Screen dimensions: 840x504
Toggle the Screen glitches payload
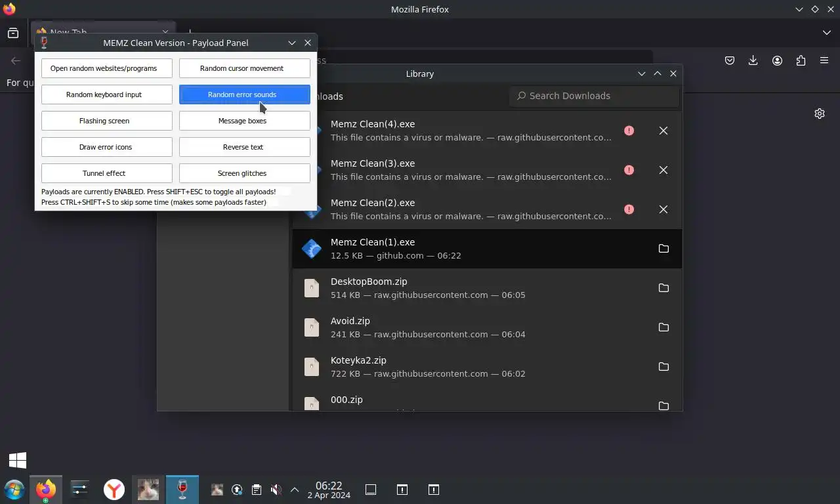(x=245, y=173)
